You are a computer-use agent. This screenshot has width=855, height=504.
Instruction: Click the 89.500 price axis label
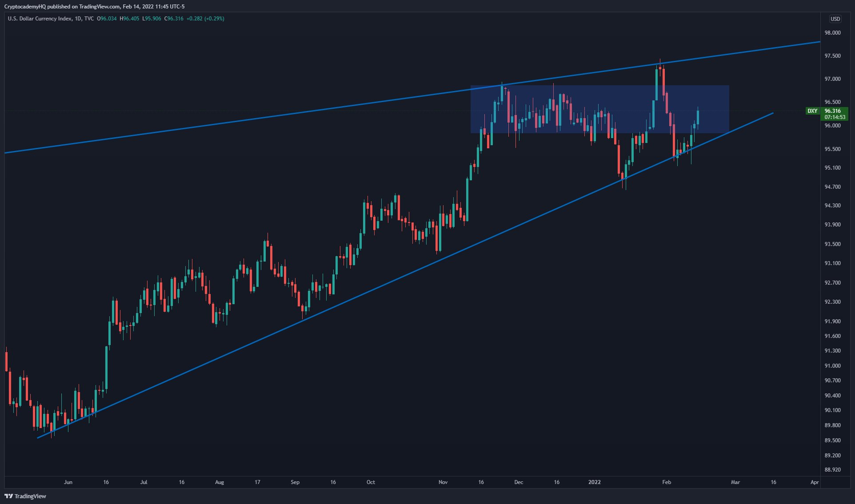[832, 441]
